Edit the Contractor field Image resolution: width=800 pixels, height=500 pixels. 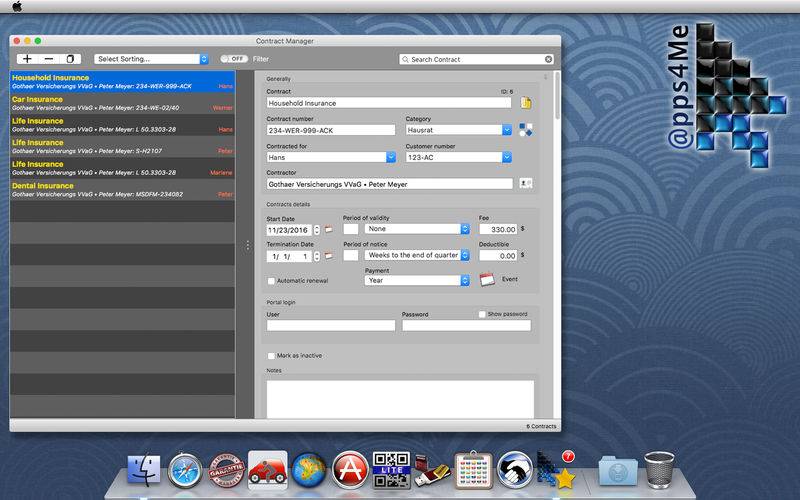(x=390, y=184)
